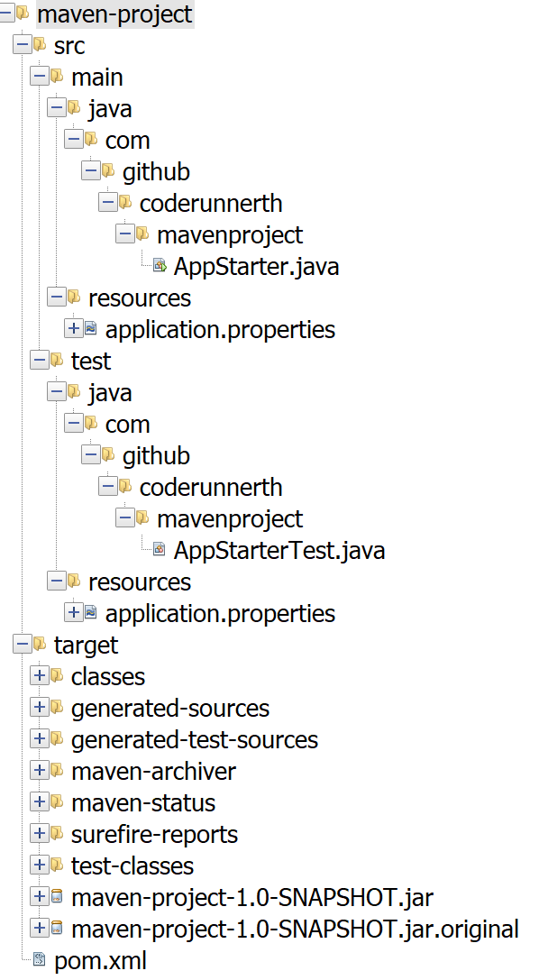Expand application.properties under test resources
539x980 pixels.
[x=74, y=612]
